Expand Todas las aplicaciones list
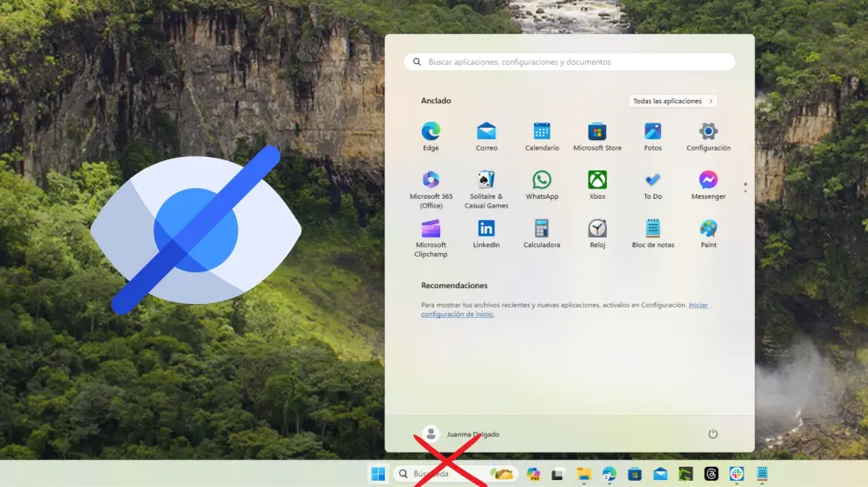Image resolution: width=868 pixels, height=487 pixels. 672,102
